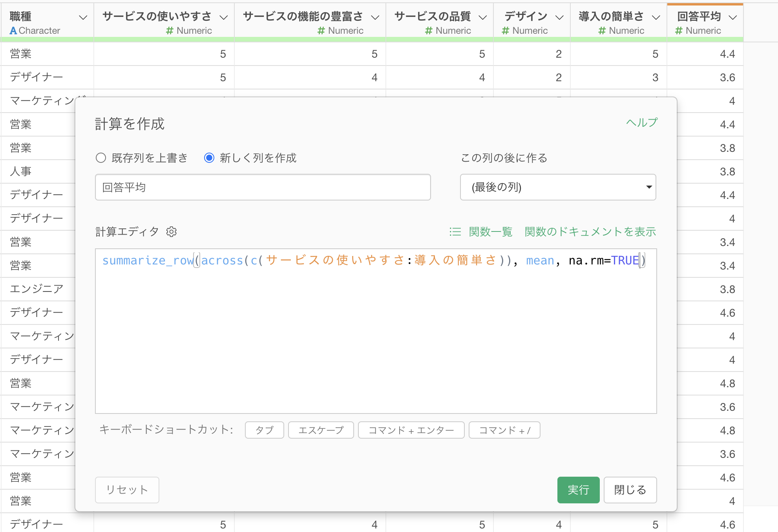Open the (最後の列) position dropdown
Screen dimensions: 778x532
(x=558, y=187)
